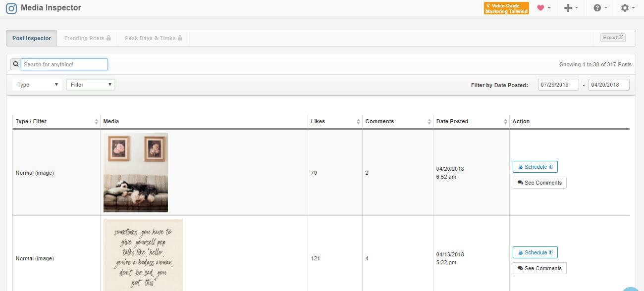Image resolution: width=644 pixels, height=291 pixels.
Task: Sort by the Date Posted column
Action: click(471, 121)
